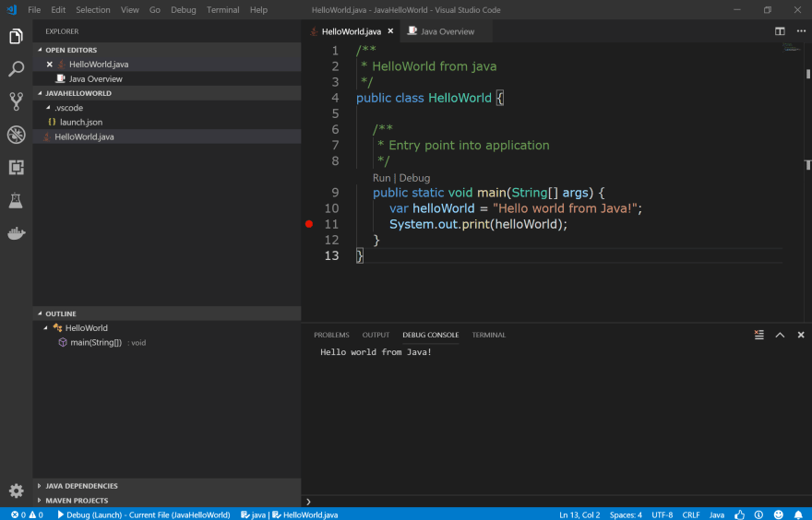Screen dimensions: 812x520
Task: Switch to the Terminal panel tab
Action: coord(488,335)
